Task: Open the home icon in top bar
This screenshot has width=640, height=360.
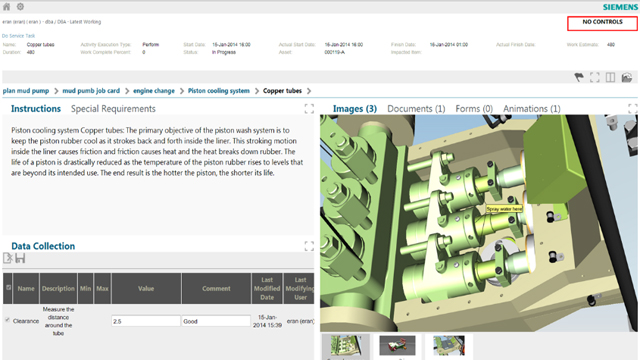Action: [7, 7]
